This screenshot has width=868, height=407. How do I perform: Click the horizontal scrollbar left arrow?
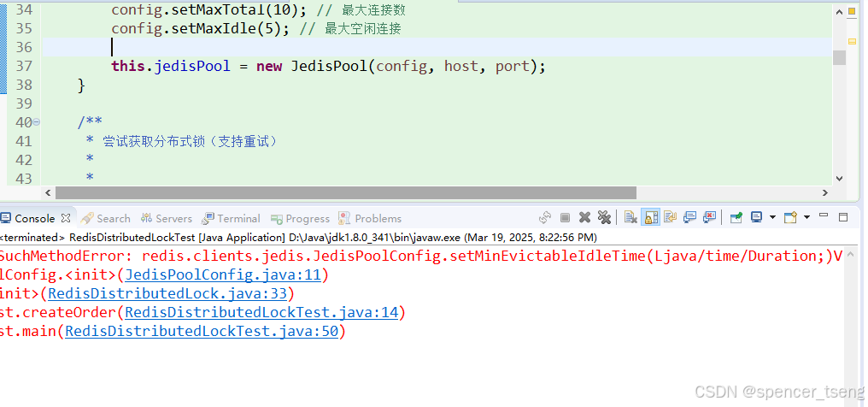pyautogui.click(x=48, y=192)
